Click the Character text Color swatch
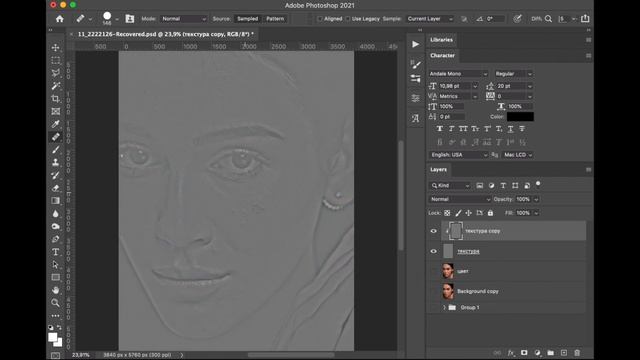The width and height of the screenshot is (640, 360). pos(520,116)
